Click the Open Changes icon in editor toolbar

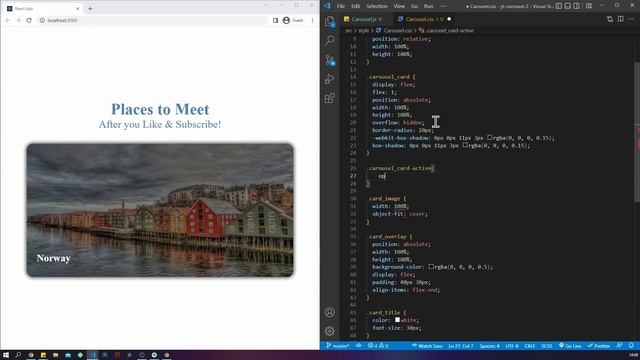610,19
